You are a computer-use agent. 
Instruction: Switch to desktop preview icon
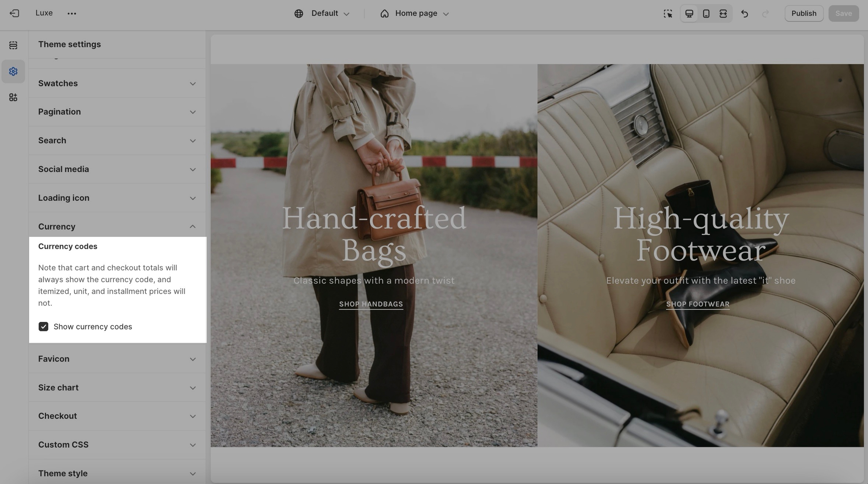[x=689, y=14]
